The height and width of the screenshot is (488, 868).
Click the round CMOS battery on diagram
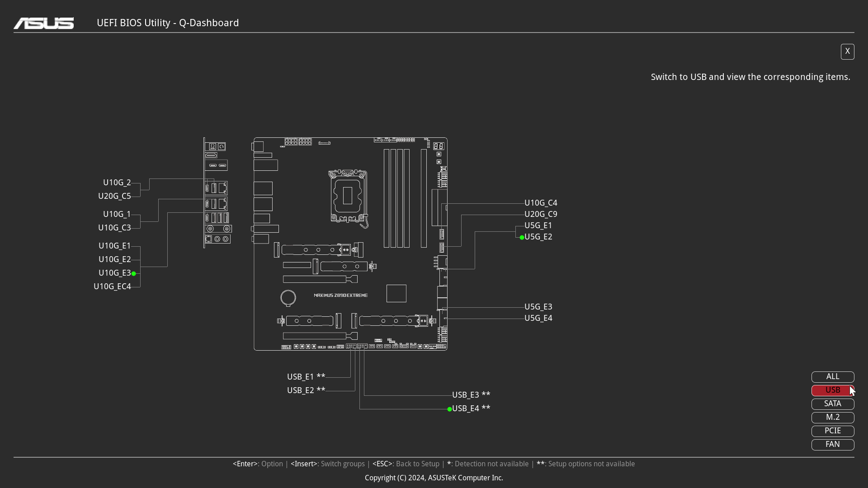click(288, 298)
